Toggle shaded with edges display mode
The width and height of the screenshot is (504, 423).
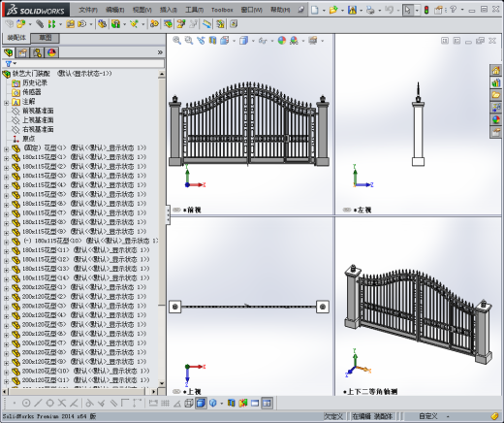pyautogui.click(x=201, y=404)
